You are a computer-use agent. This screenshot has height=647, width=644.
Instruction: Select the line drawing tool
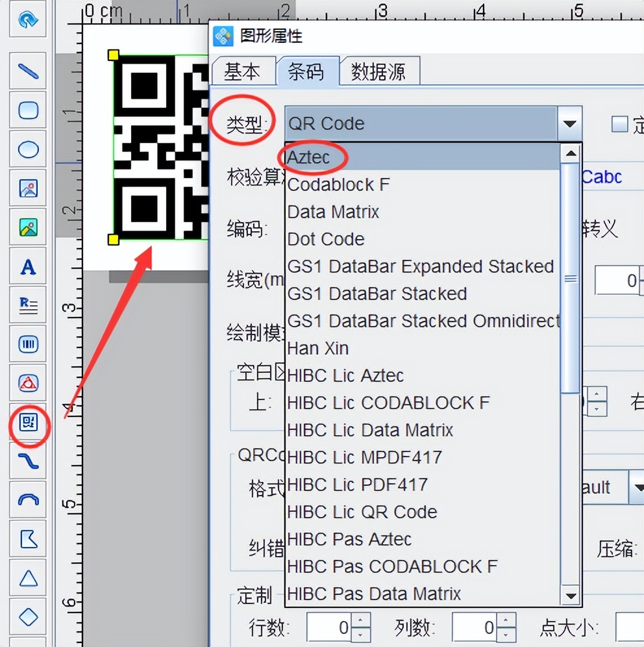28,71
